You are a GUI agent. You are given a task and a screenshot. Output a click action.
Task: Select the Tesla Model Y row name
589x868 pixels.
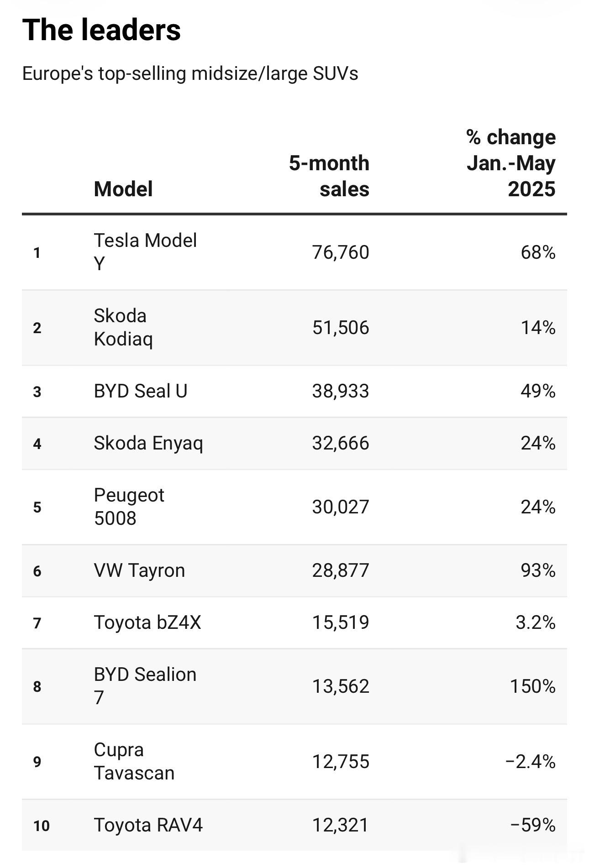[145, 252]
